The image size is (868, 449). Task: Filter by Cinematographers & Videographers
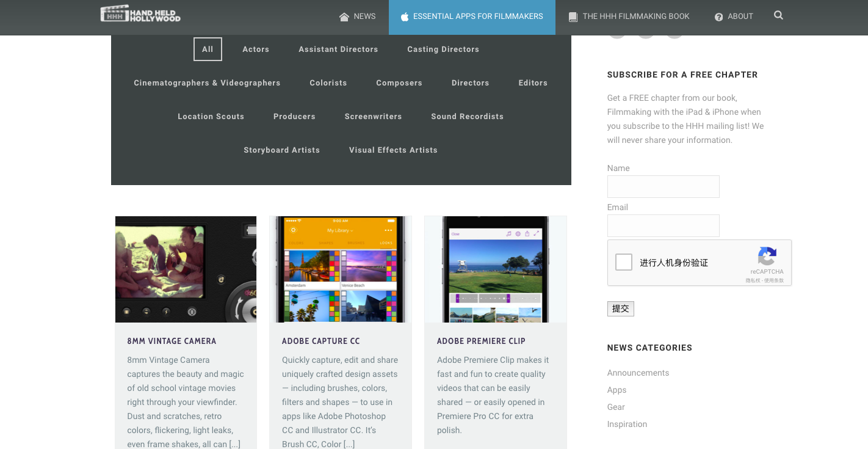coord(207,83)
